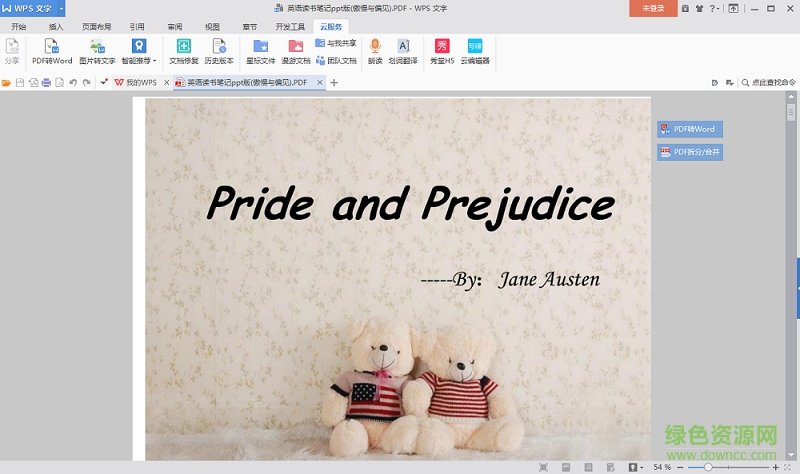800x474 pixels.
Task: Click the zoom slider in status bar
Action: tap(708, 467)
